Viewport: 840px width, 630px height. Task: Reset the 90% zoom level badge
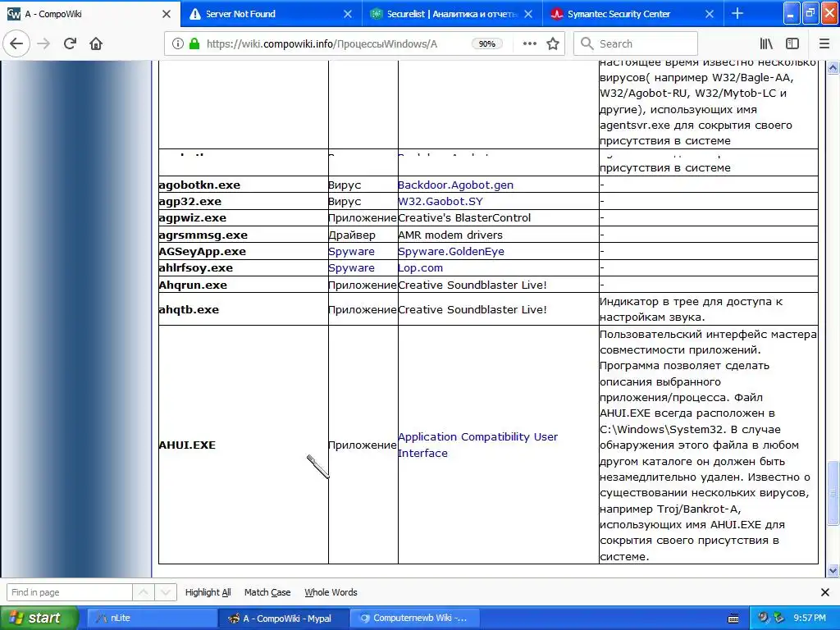coord(487,44)
